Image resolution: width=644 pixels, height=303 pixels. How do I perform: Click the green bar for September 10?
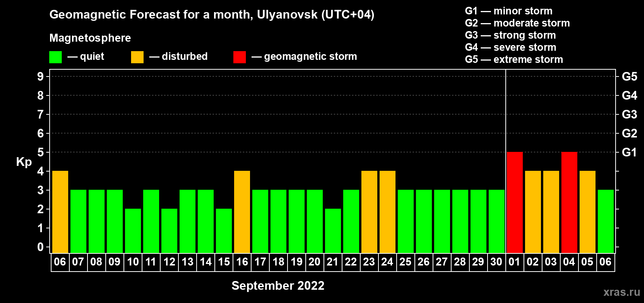133,231
